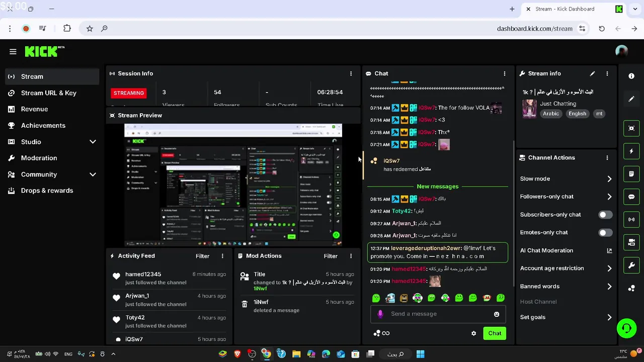Open Mod Actions three-dot options

(351, 256)
